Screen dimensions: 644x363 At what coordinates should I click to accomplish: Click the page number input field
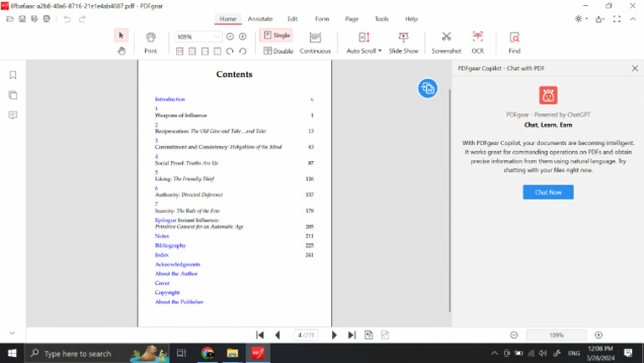(x=306, y=335)
